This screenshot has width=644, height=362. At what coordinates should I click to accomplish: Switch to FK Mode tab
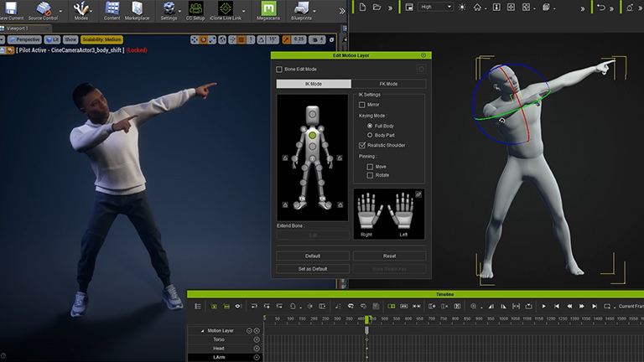pyautogui.click(x=388, y=84)
